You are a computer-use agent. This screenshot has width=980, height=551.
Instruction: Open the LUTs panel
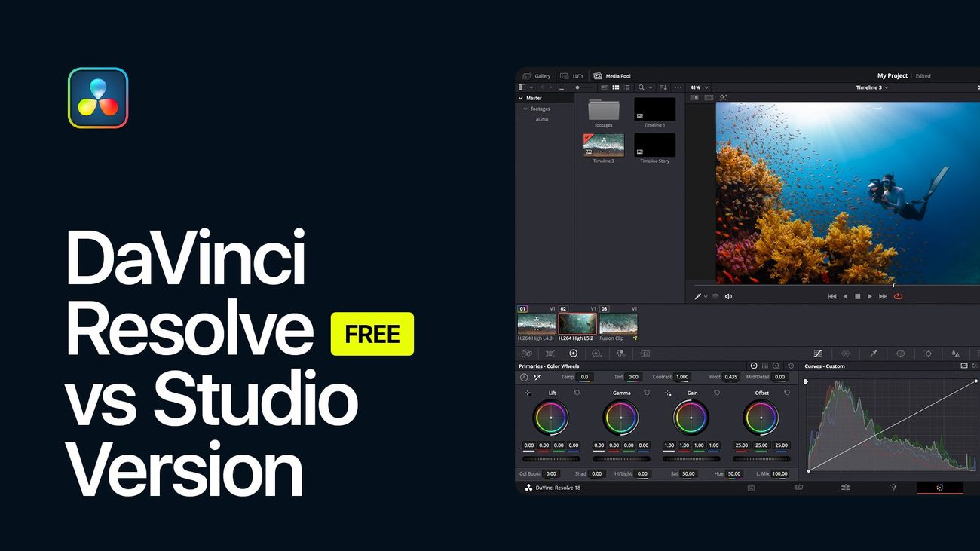coord(572,76)
